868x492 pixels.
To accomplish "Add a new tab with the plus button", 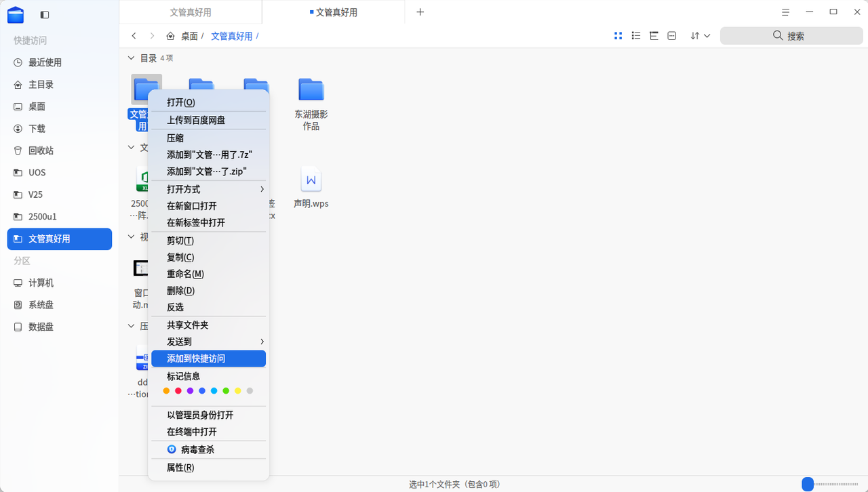I will pos(420,12).
